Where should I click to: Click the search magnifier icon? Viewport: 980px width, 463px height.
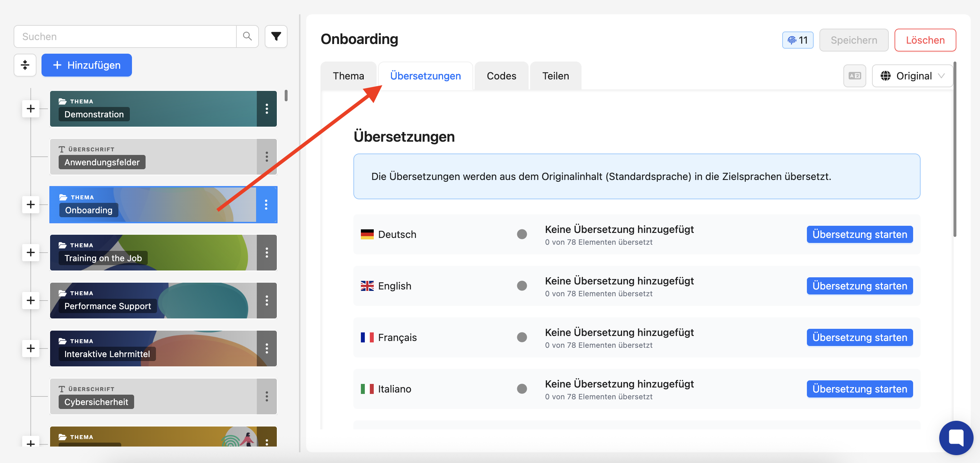[x=247, y=36]
